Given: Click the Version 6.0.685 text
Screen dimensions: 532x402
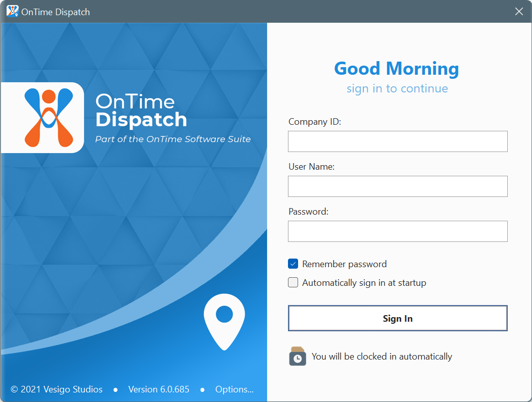Looking at the screenshot, I should pyautogui.click(x=159, y=389).
